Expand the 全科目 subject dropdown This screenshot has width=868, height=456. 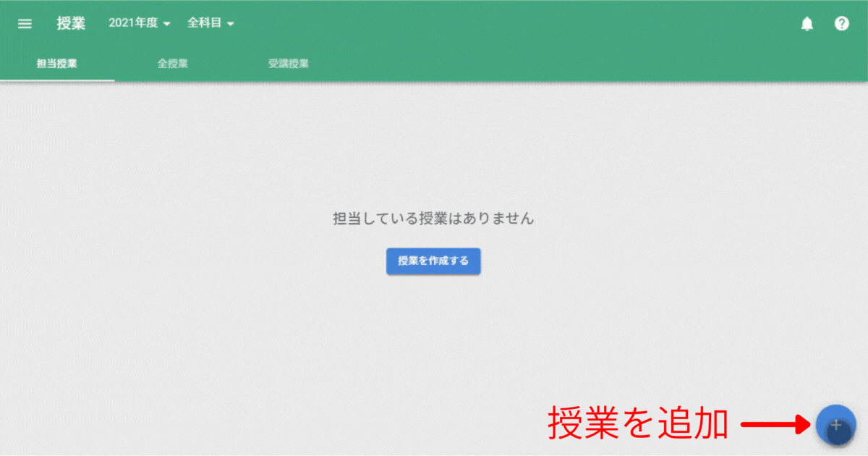[x=211, y=23]
